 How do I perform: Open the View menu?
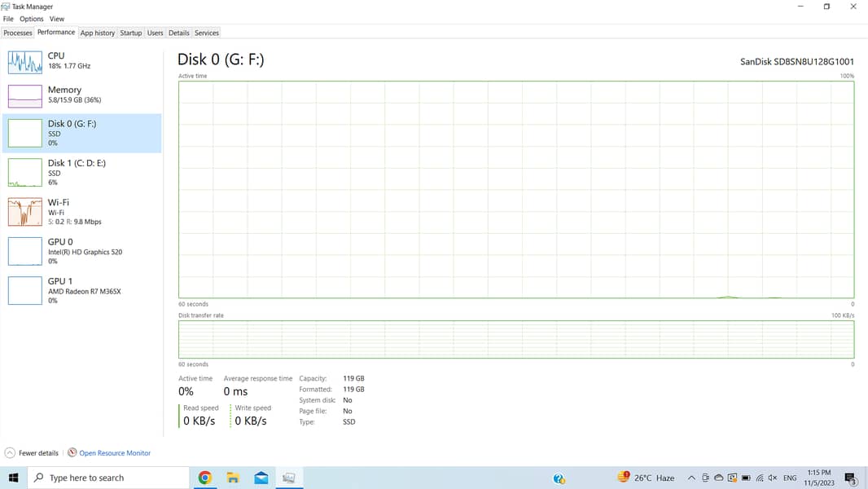pos(57,19)
